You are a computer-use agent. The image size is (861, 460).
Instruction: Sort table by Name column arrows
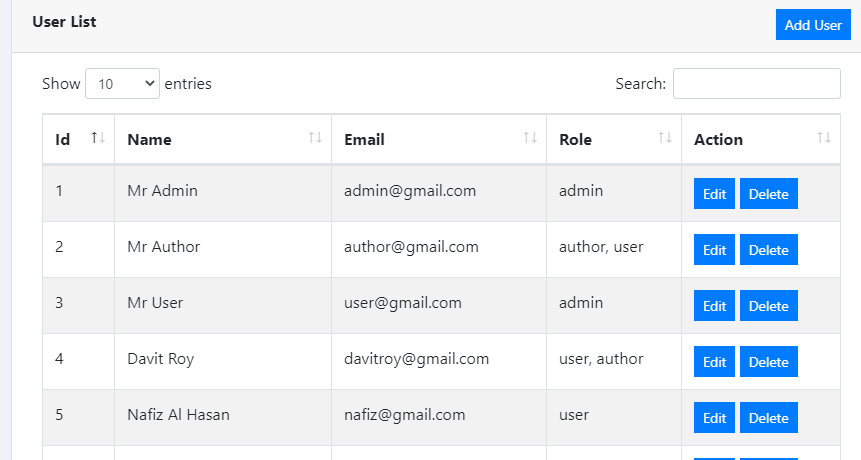pyautogui.click(x=315, y=138)
